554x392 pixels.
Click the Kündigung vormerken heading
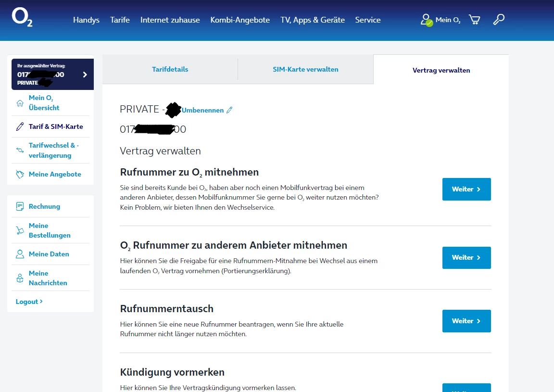click(172, 372)
